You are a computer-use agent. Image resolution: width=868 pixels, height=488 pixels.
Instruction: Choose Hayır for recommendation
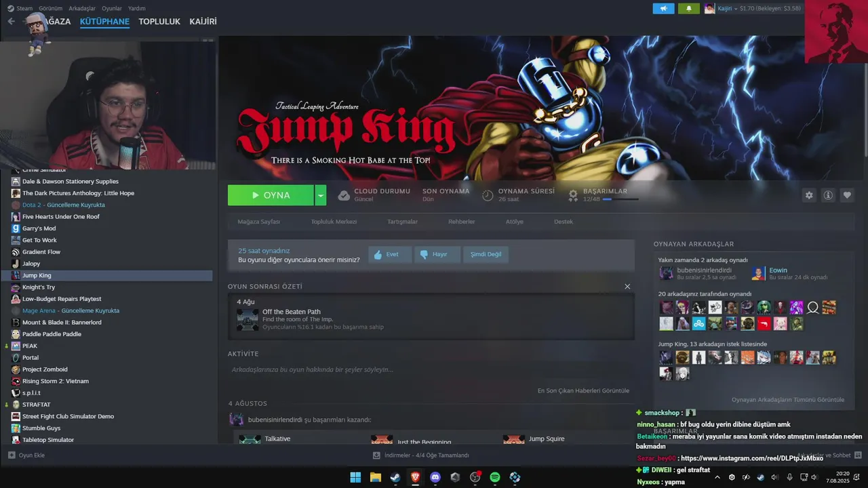tap(437, 254)
